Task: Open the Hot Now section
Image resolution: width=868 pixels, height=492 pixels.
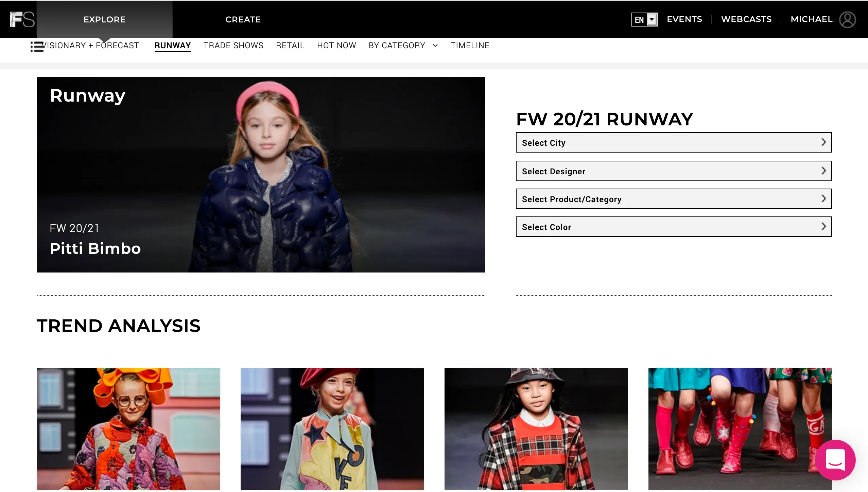Action: pos(336,46)
